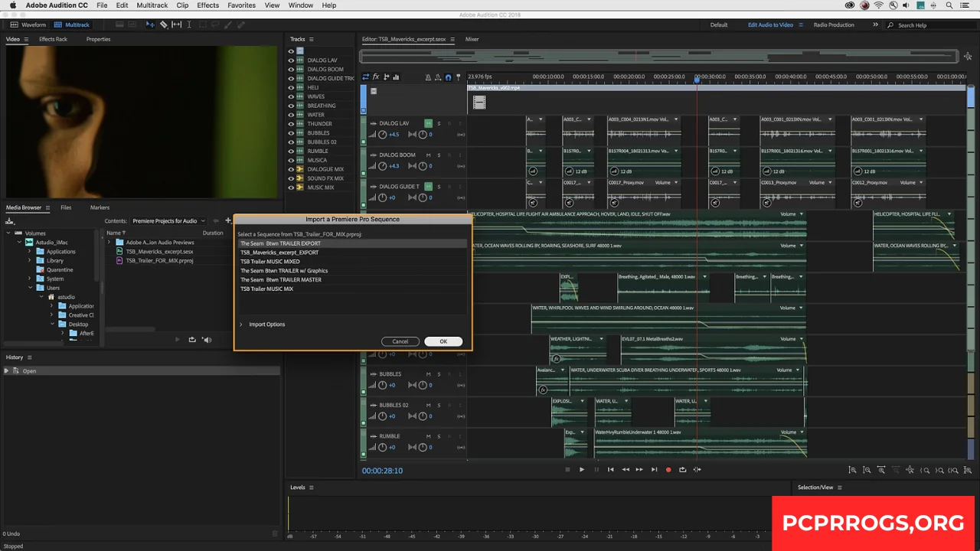The image size is (980, 551).
Task: Expand the Library folder in tree
Action: 30,261
